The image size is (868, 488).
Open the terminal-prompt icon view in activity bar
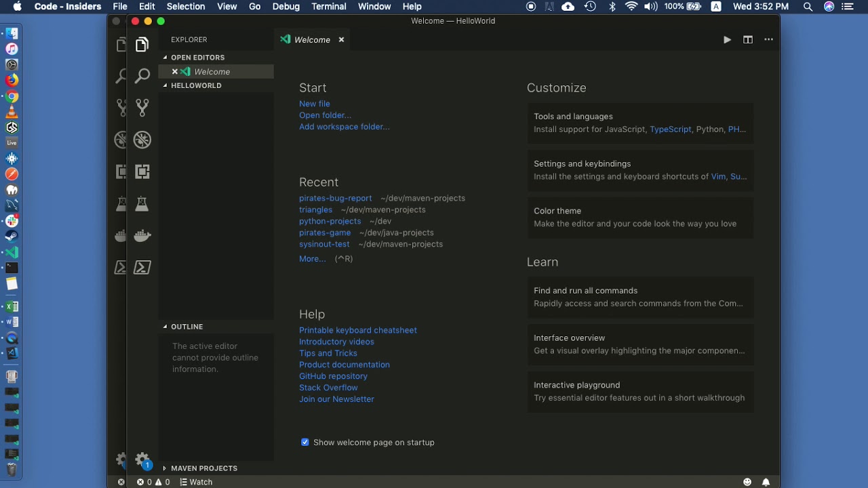tap(142, 267)
